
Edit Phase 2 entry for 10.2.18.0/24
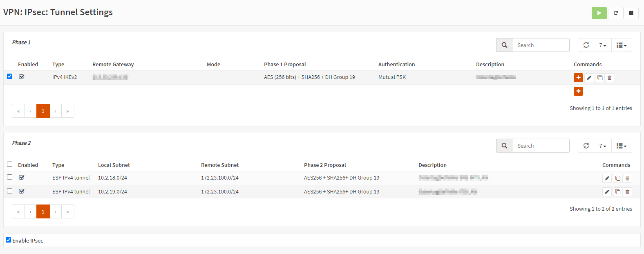pos(607,178)
